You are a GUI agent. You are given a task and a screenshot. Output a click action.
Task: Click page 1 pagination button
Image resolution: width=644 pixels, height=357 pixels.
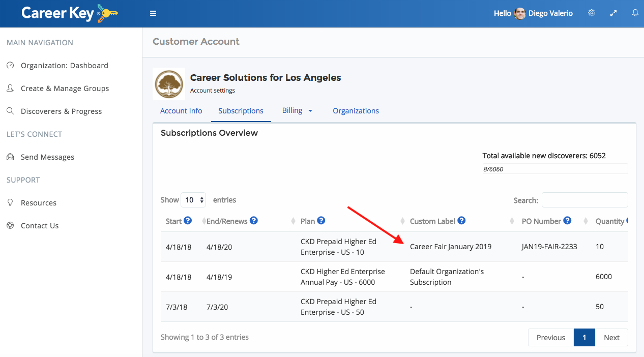[x=584, y=338]
